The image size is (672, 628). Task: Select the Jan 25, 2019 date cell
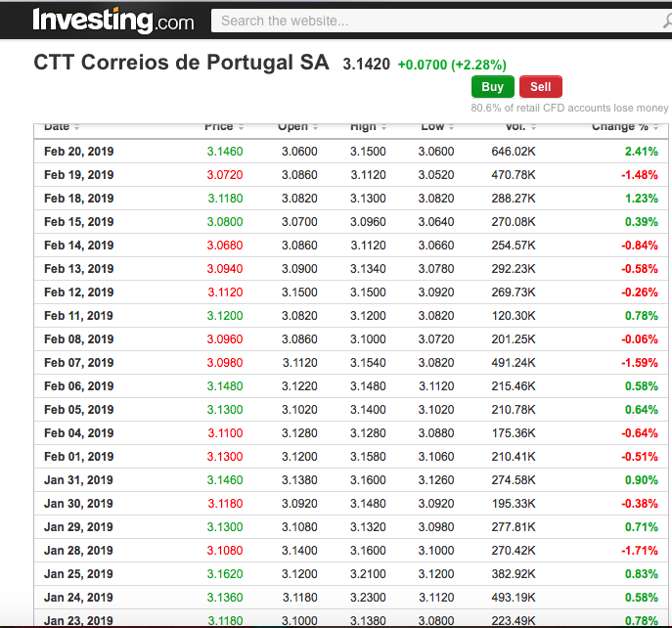pos(79,574)
